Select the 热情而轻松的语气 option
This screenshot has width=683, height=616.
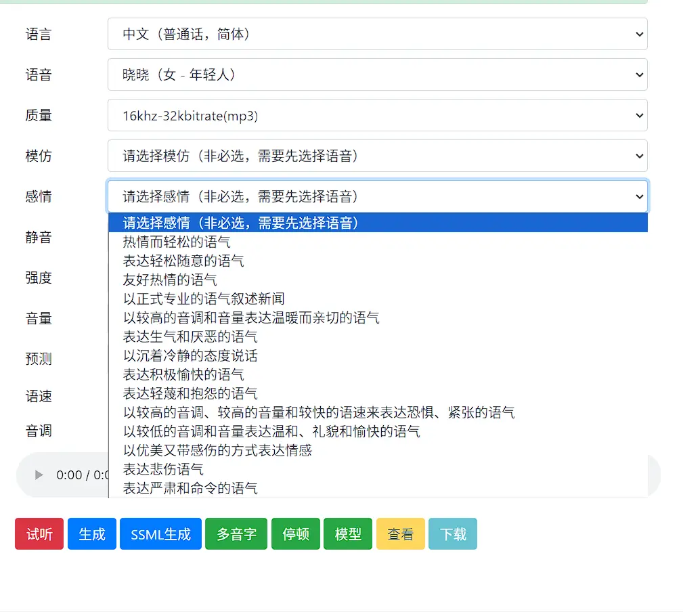tap(177, 242)
